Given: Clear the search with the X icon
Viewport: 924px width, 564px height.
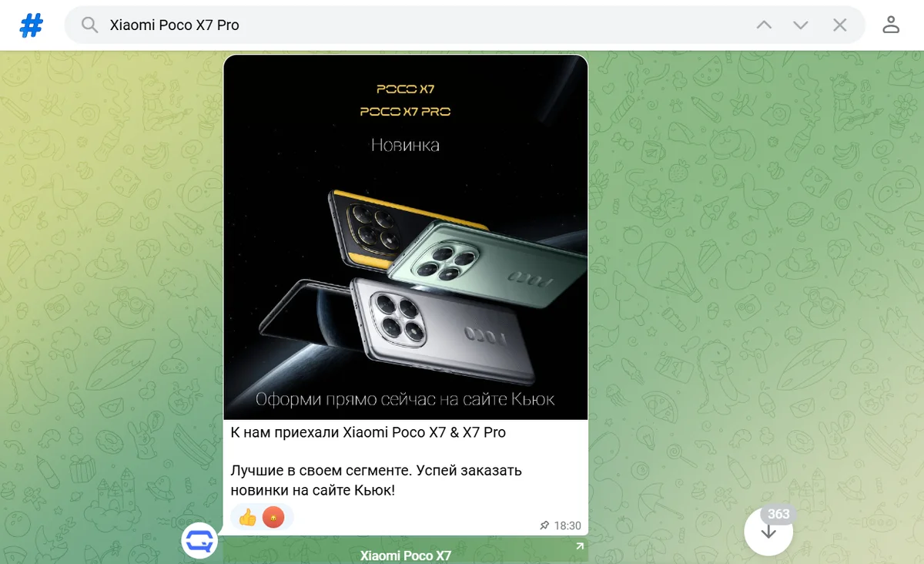Looking at the screenshot, I should (840, 25).
